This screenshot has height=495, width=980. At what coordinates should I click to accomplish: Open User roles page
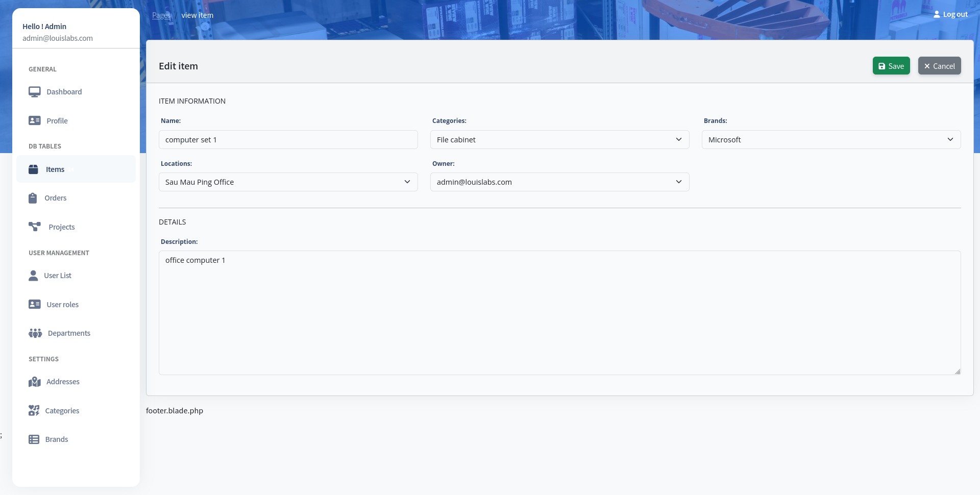[x=76, y=305]
